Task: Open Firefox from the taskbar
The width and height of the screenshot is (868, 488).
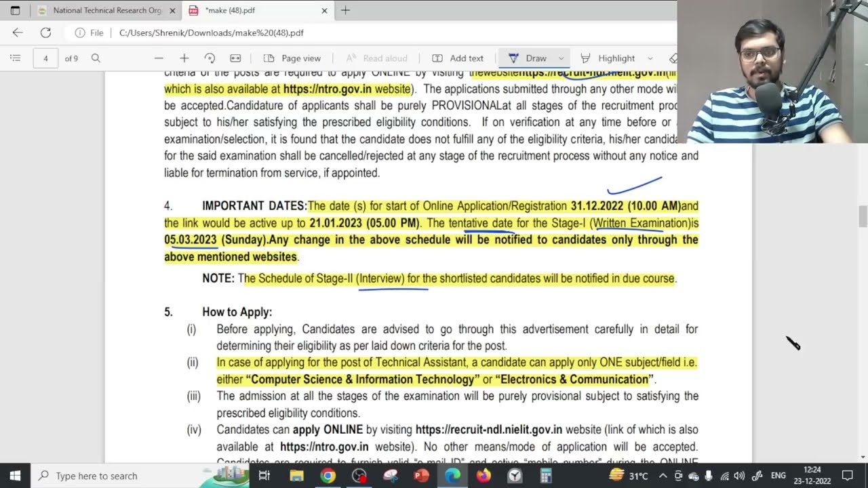Action: pyautogui.click(x=484, y=476)
